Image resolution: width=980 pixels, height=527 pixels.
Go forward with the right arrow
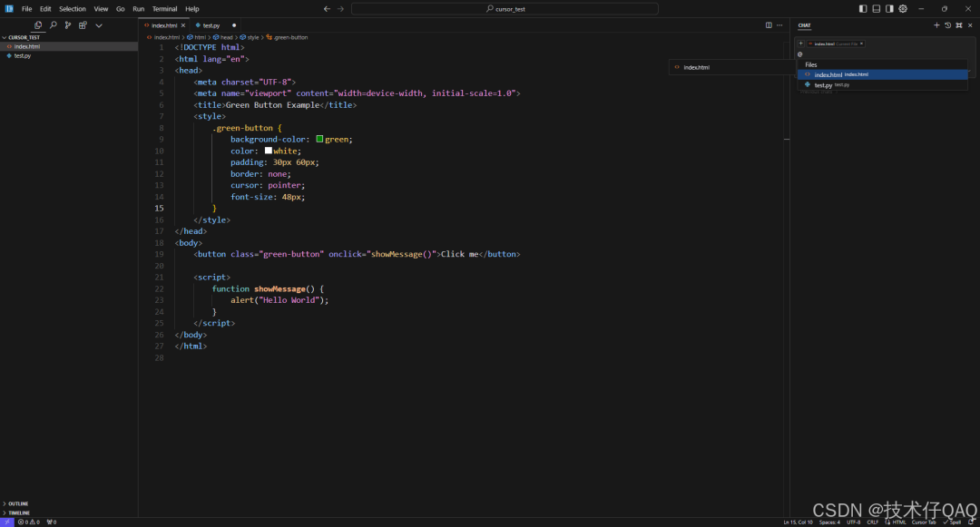(340, 9)
